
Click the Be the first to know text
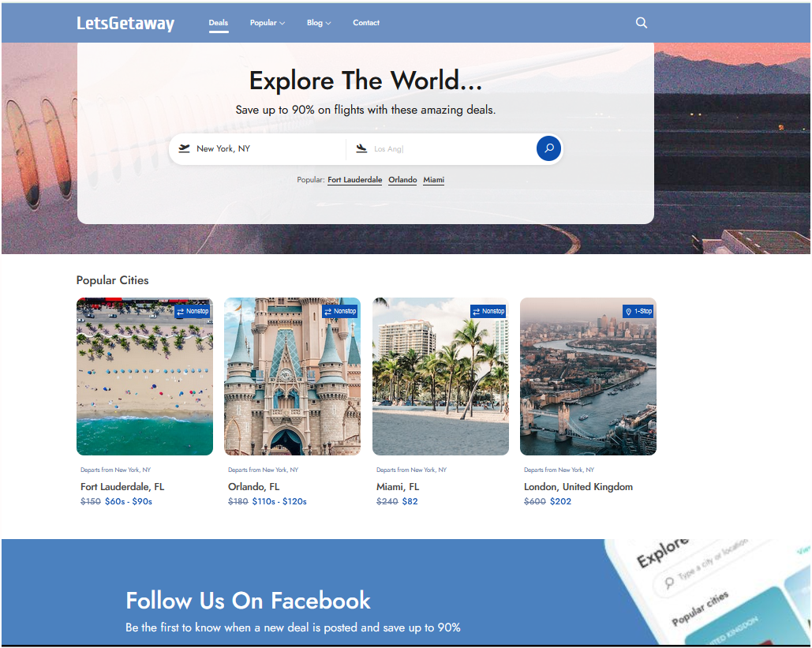point(293,627)
